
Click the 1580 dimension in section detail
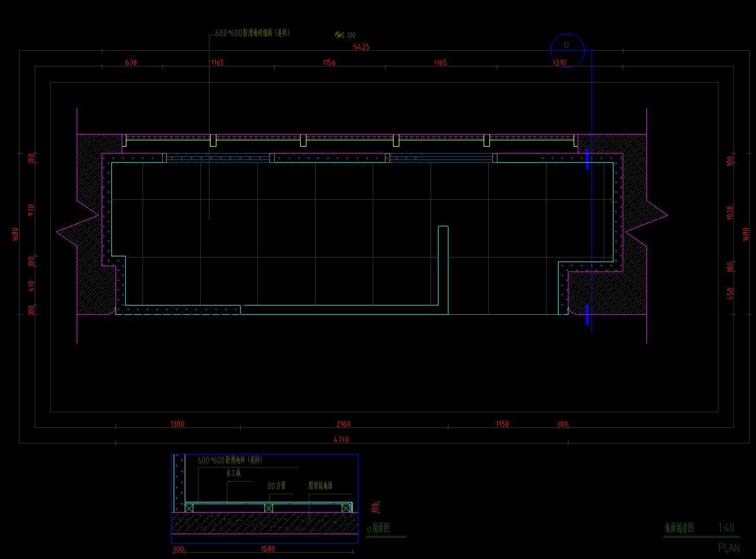(268, 549)
